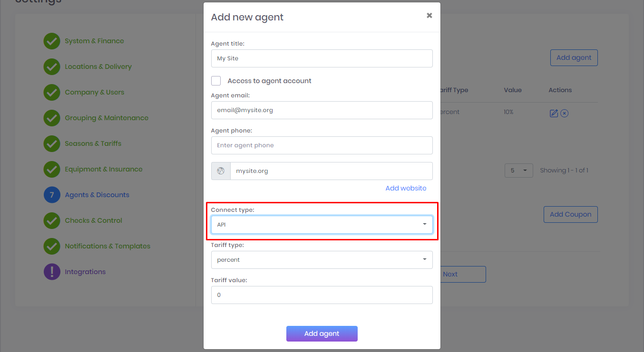Click the checkmark icon beside Seasons & Tariffs
The image size is (644, 352).
coord(52,143)
